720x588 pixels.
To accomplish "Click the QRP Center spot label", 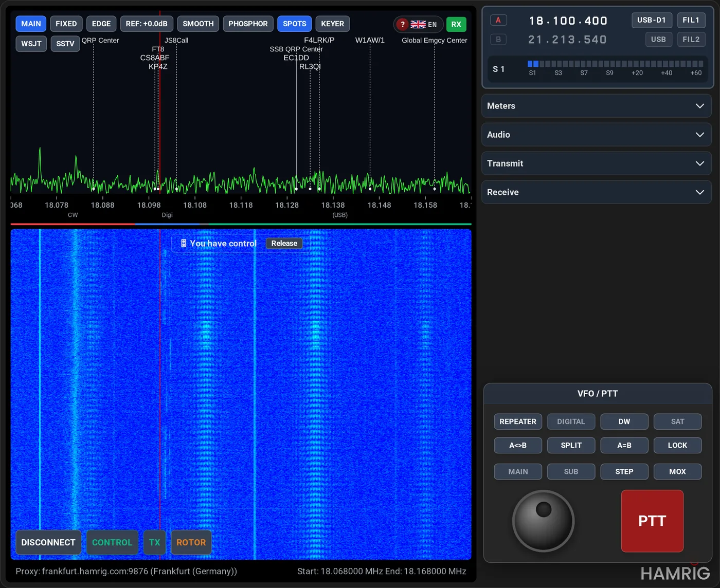I will pos(100,40).
